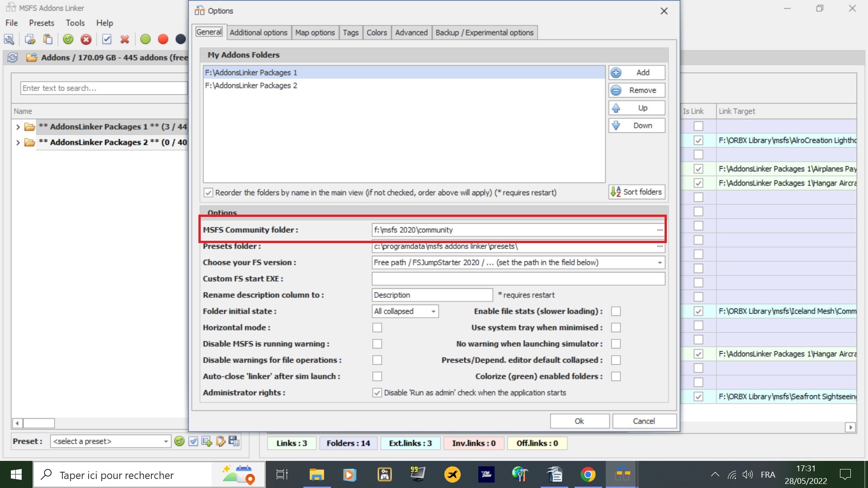This screenshot has height=488, width=868.
Task: Click the Sort folders A-Z icon
Action: 615,192
